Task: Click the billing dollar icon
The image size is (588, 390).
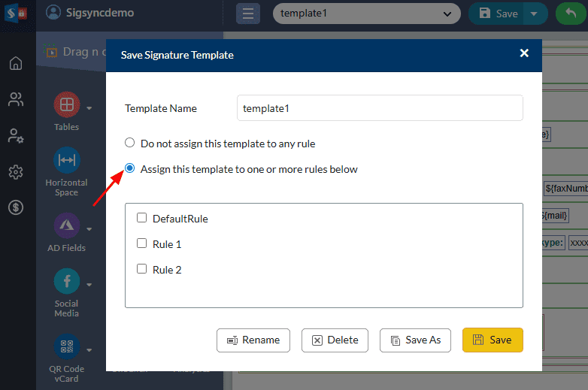Action: pyautogui.click(x=16, y=207)
